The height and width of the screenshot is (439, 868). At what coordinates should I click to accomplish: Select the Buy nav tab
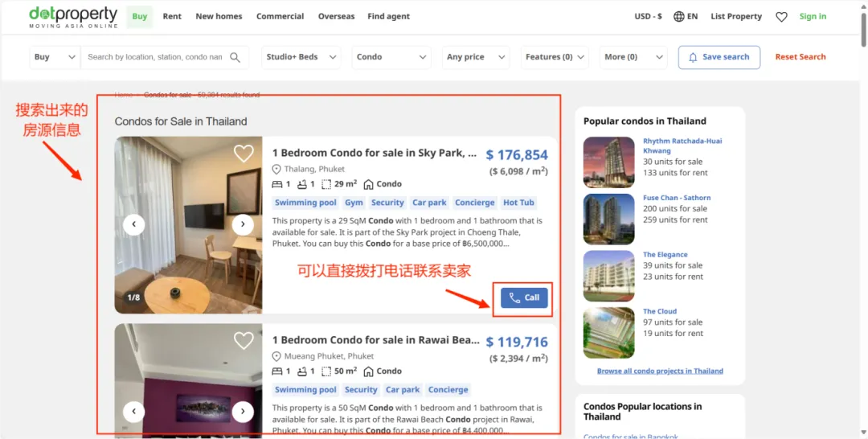(x=140, y=17)
